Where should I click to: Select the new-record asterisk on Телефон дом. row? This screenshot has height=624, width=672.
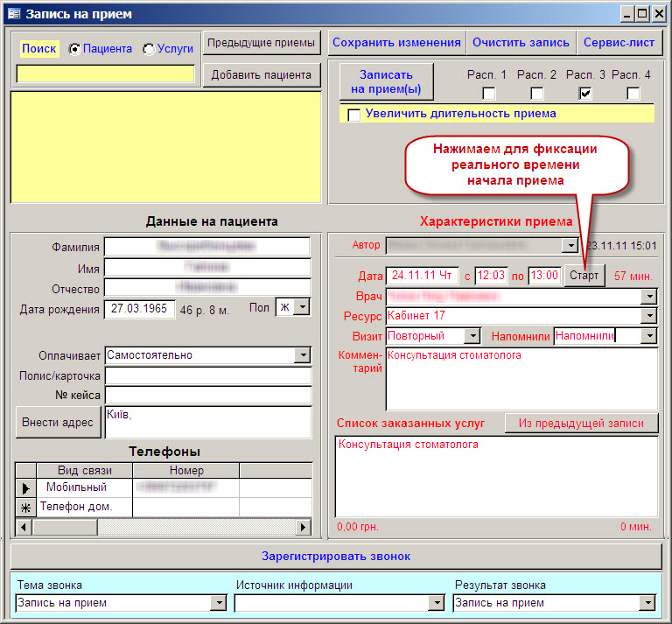[25, 508]
